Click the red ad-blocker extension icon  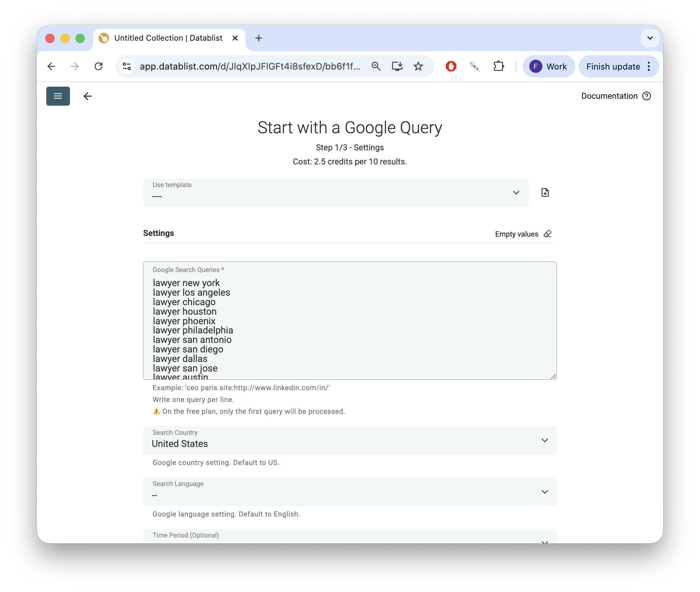pyautogui.click(x=451, y=66)
